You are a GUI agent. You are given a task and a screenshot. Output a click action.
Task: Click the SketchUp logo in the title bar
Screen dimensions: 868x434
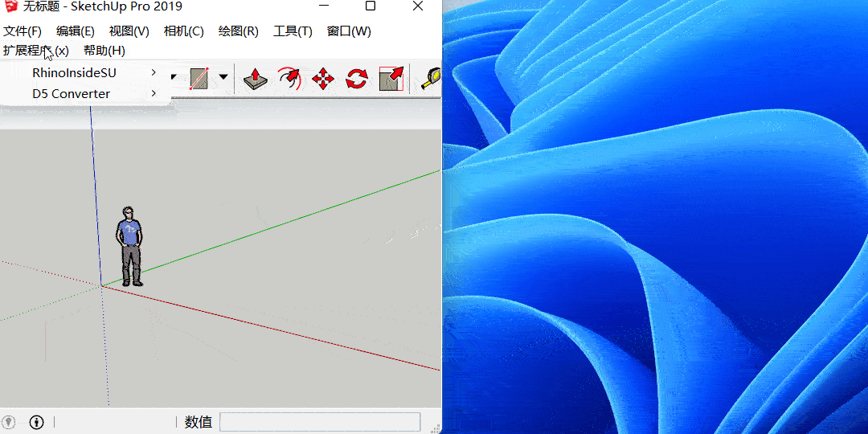(x=10, y=6)
